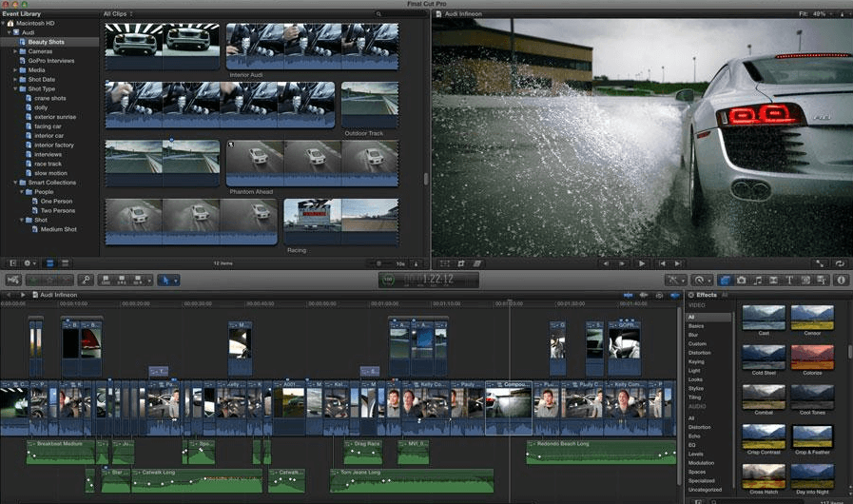The height and width of the screenshot is (504, 853).
Task: Open the edit source media dropdown arrow
Action: point(149,281)
